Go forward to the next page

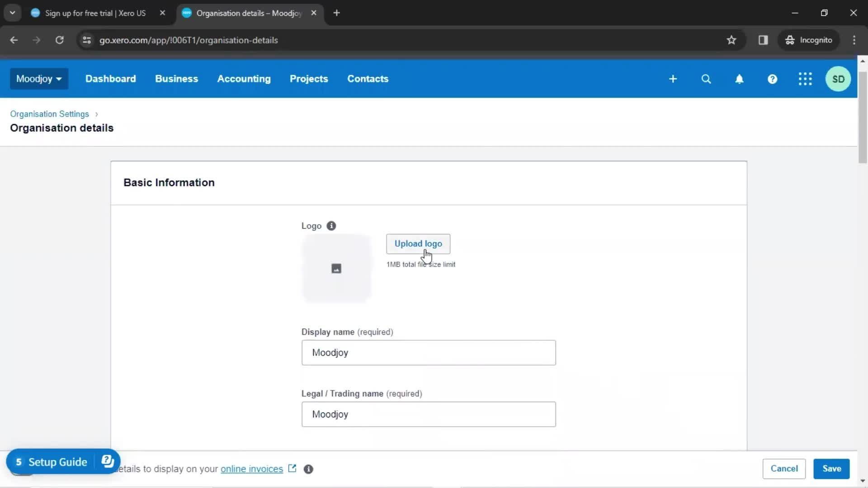(x=37, y=40)
